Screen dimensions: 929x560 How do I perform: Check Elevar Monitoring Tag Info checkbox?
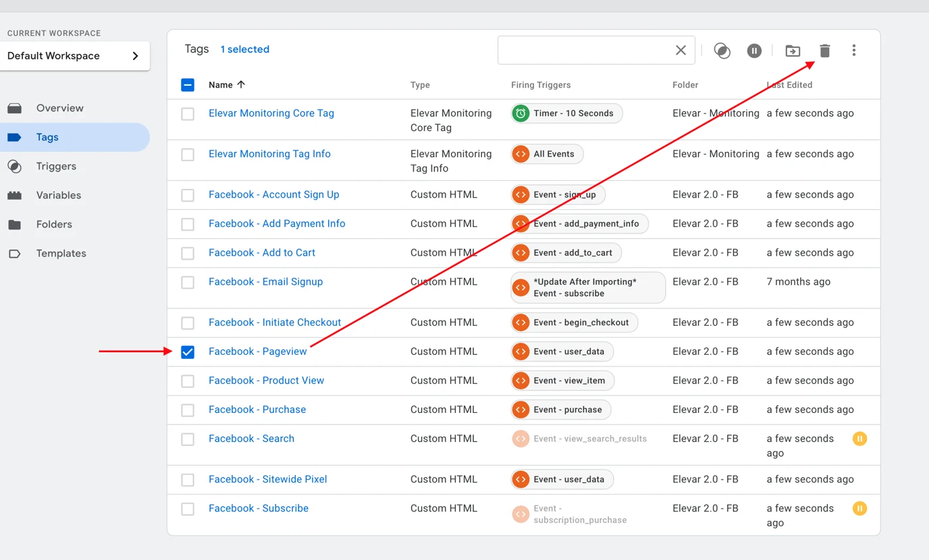tap(188, 155)
